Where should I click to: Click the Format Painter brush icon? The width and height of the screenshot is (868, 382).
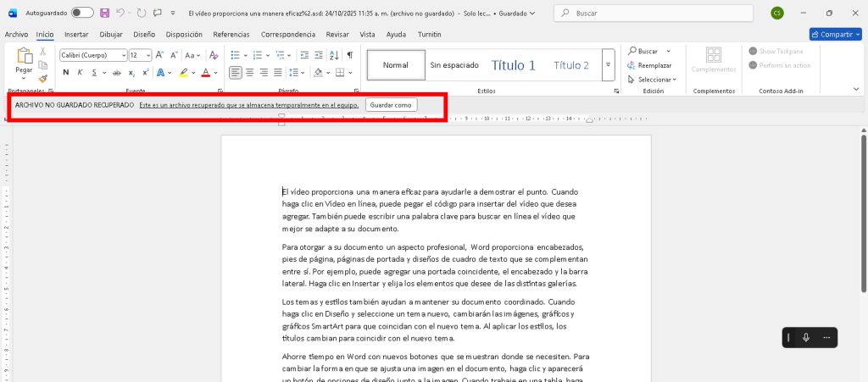pyautogui.click(x=43, y=78)
